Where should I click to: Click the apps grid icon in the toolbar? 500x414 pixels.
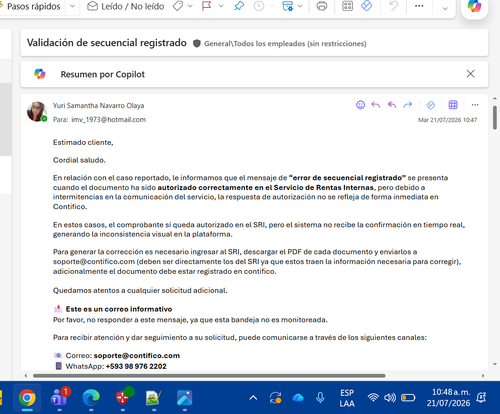coord(347,6)
